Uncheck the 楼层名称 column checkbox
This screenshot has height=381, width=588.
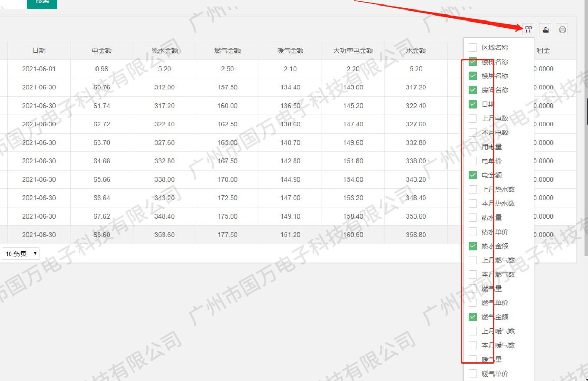coord(473,76)
